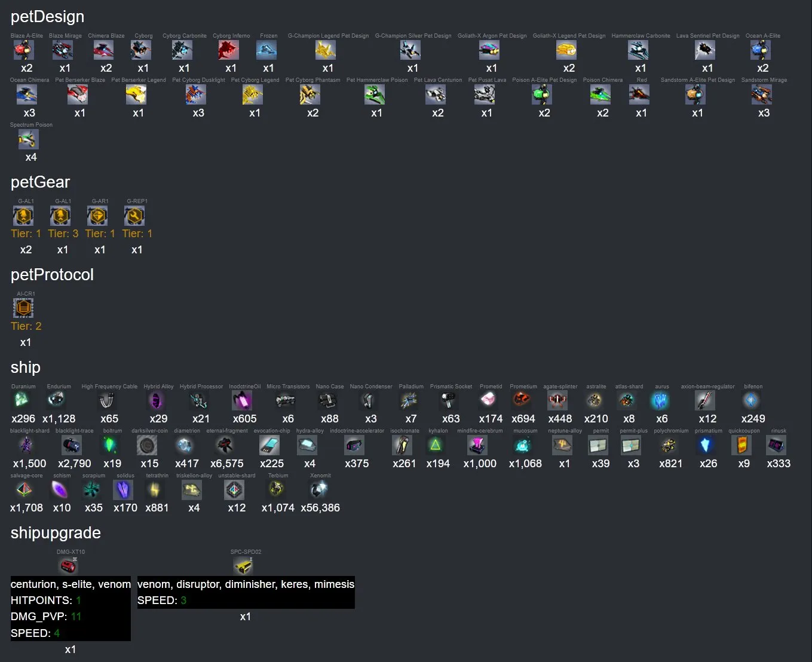Click the x6,575 eternal-fragment quantity
The height and width of the screenshot is (662, 812).
[227, 464]
